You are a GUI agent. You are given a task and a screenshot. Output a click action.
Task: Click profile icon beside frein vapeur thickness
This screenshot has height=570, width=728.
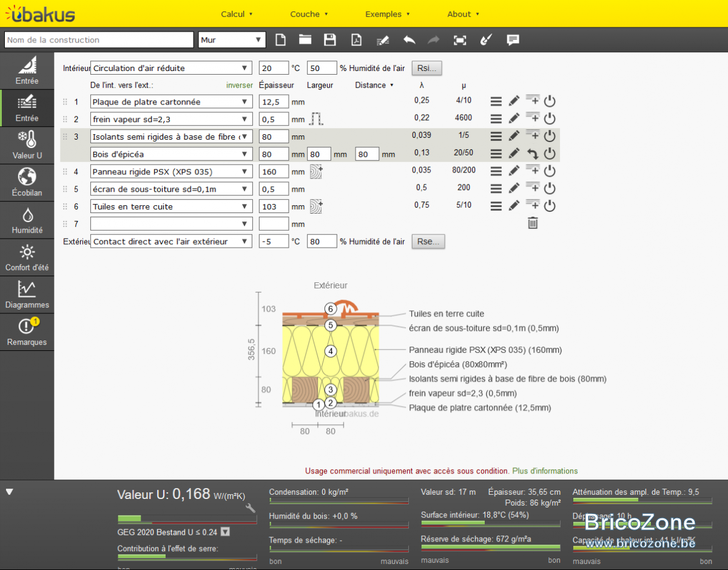(x=316, y=119)
